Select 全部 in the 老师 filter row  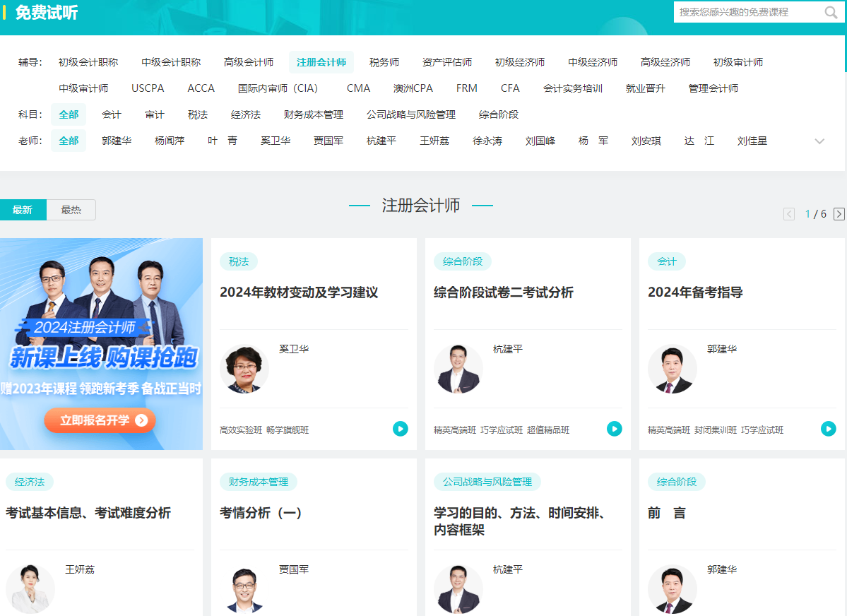click(x=68, y=141)
